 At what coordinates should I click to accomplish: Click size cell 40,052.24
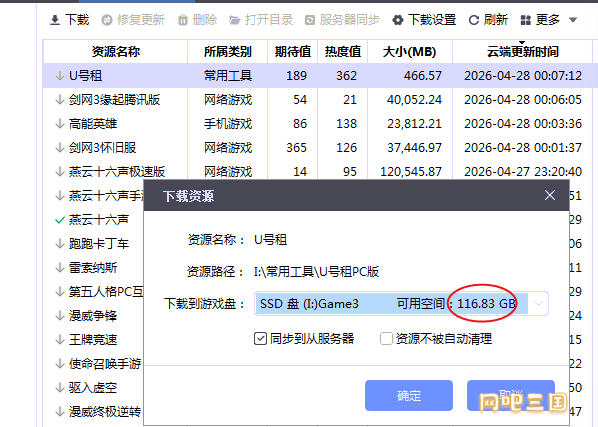click(x=414, y=100)
